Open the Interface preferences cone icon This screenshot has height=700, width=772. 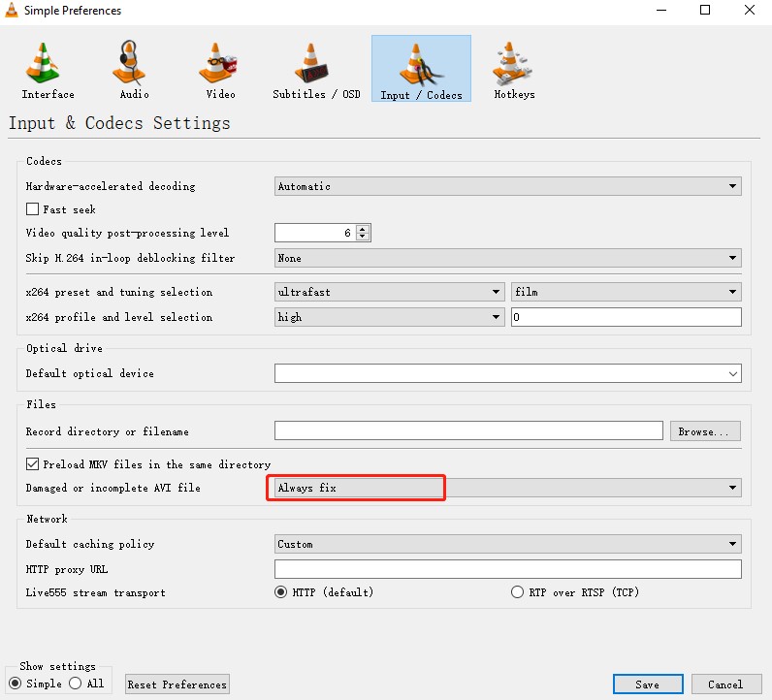pyautogui.click(x=44, y=62)
